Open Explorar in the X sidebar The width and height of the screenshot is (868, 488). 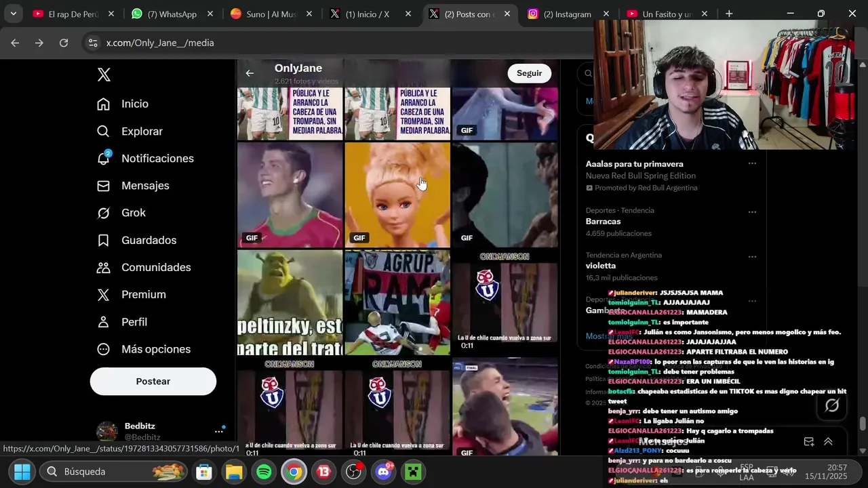click(130, 131)
